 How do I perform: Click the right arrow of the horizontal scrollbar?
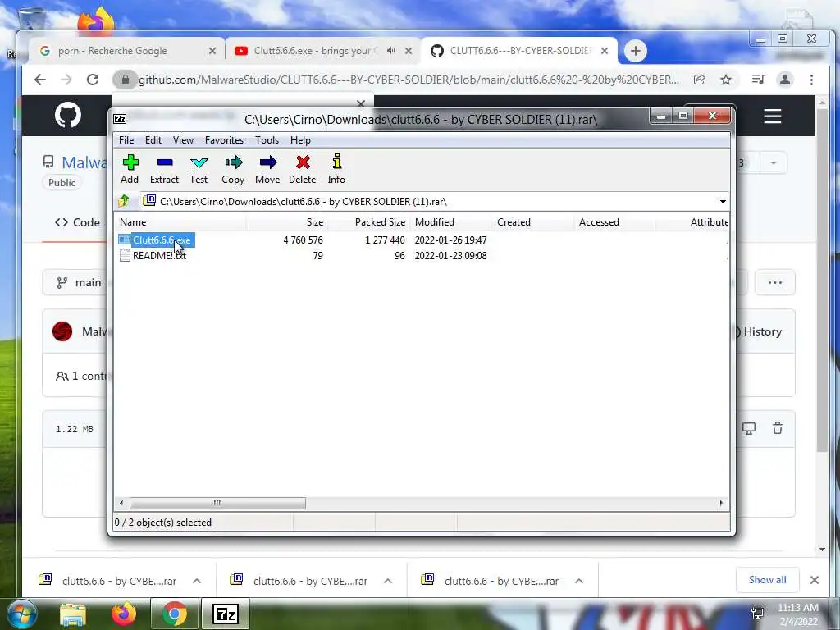click(721, 503)
